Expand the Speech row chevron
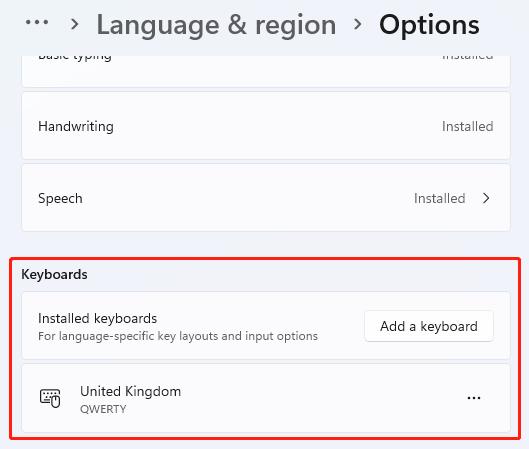 click(x=486, y=198)
